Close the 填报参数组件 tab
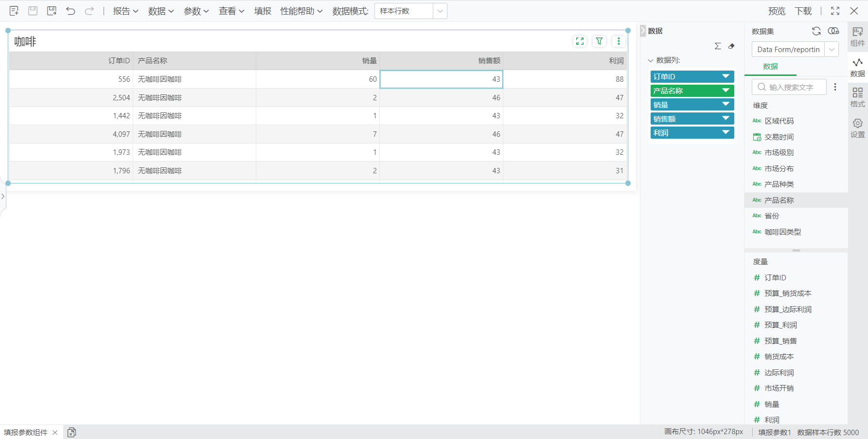The height and width of the screenshot is (439, 868). click(x=55, y=432)
